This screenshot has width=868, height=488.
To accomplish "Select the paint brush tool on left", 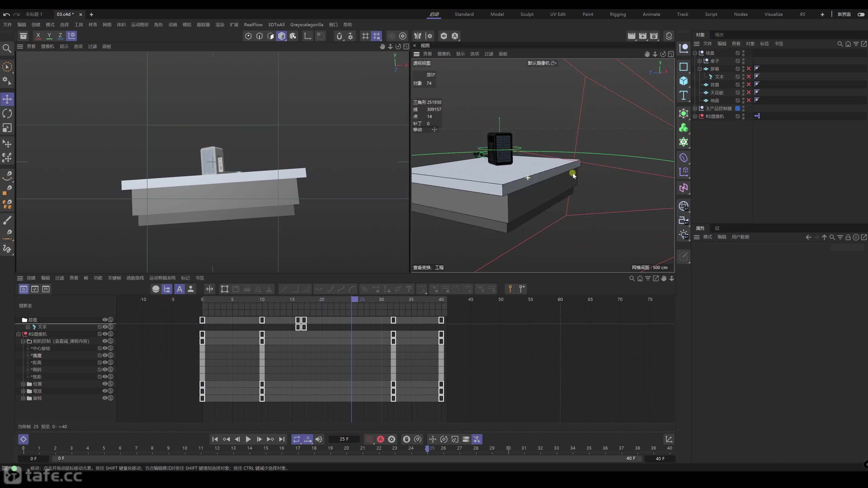I will 7,220.
